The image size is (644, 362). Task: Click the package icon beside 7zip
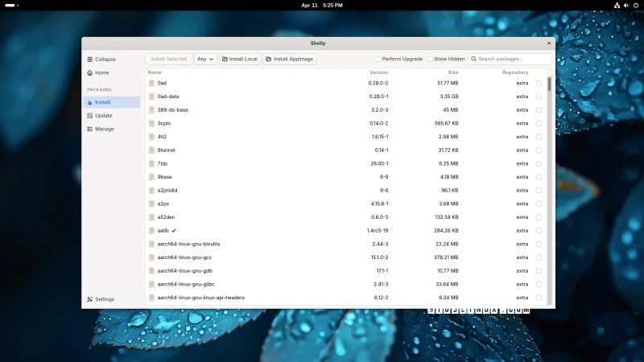tap(151, 163)
